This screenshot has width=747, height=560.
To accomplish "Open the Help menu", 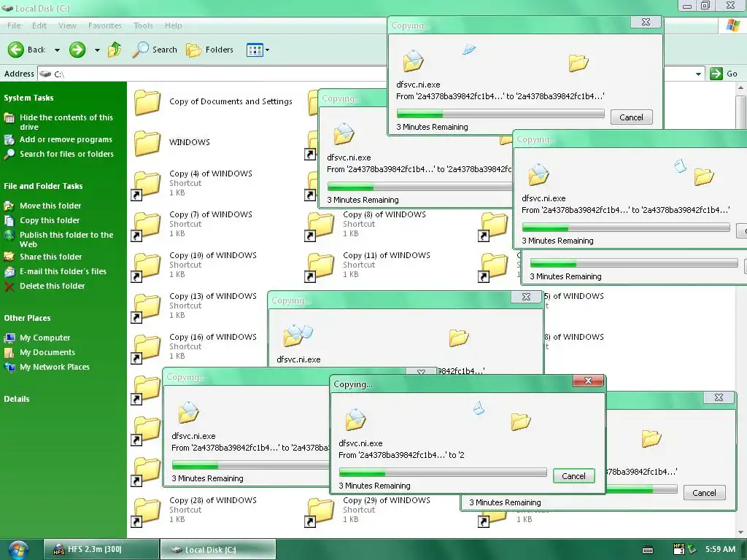I will click(174, 26).
